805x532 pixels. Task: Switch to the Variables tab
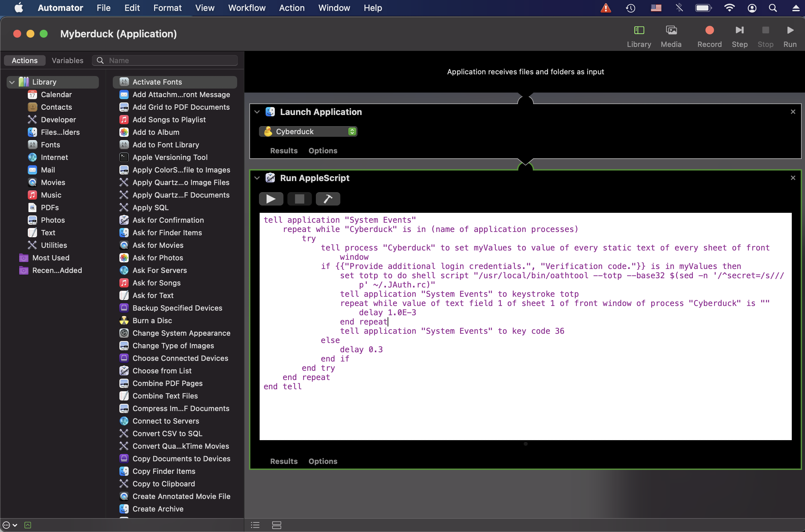click(x=67, y=60)
